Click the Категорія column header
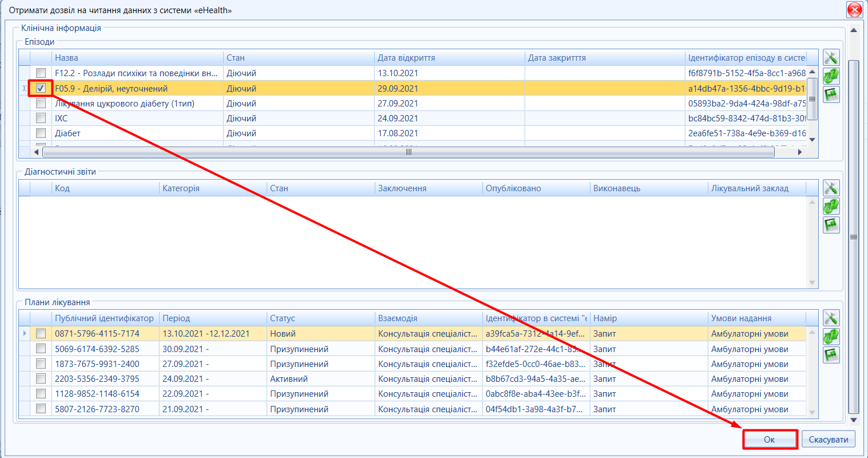The height and width of the screenshot is (458, 868). coord(213,188)
